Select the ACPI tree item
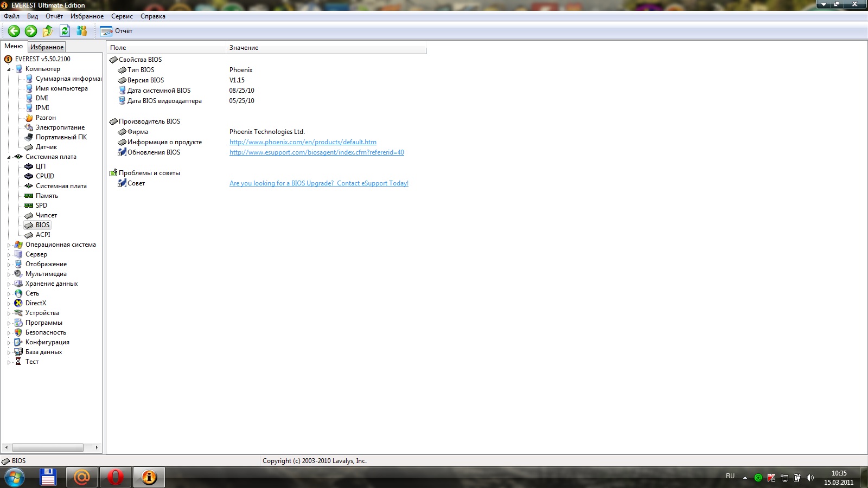The width and height of the screenshot is (868, 488). pos(43,235)
